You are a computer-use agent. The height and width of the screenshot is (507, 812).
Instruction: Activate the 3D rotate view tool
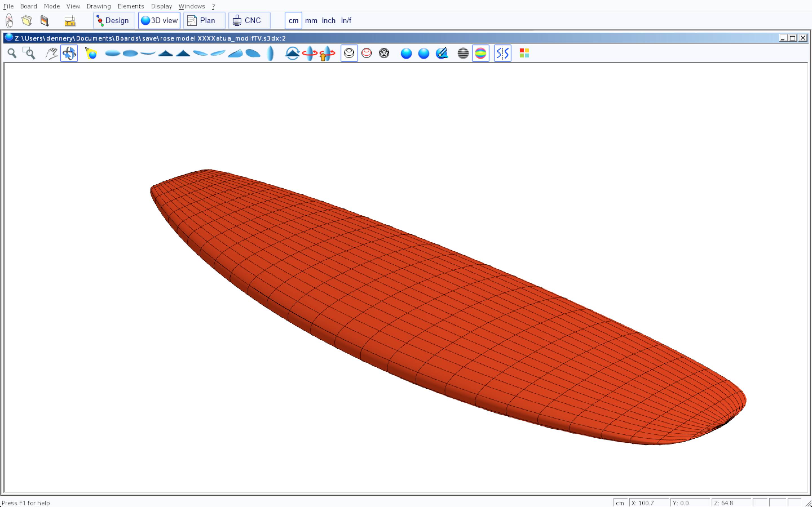pyautogui.click(x=69, y=53)
